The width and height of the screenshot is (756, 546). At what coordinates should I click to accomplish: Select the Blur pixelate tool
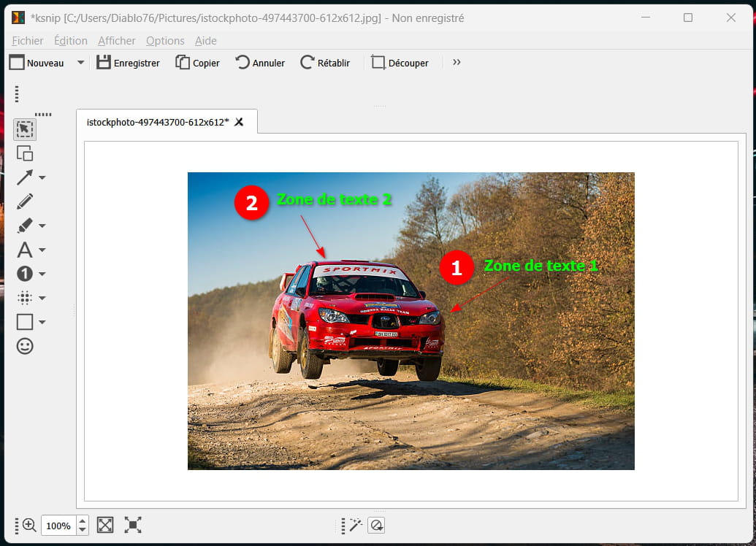[x=25, y=298]
